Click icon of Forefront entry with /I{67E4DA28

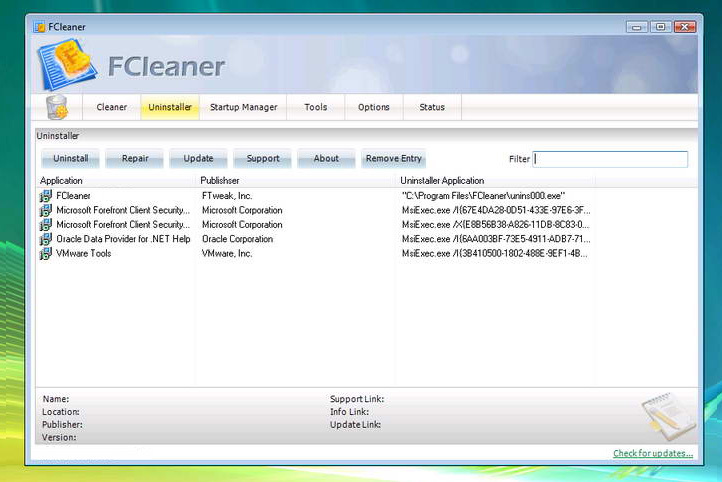tap(46, 210)
